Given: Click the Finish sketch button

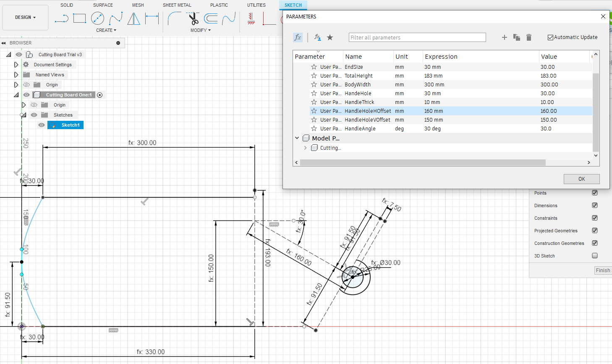Looking at the screenshot, I should tap(603, 270).
